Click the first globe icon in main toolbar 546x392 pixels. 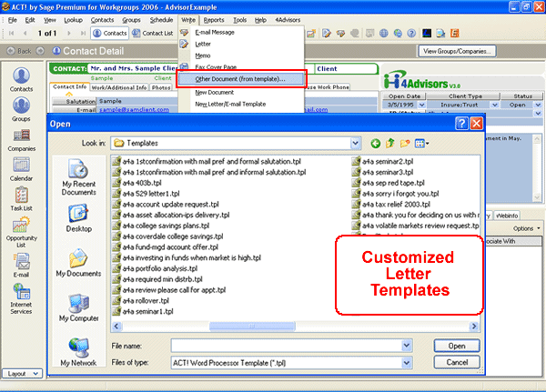pos(383,33)
